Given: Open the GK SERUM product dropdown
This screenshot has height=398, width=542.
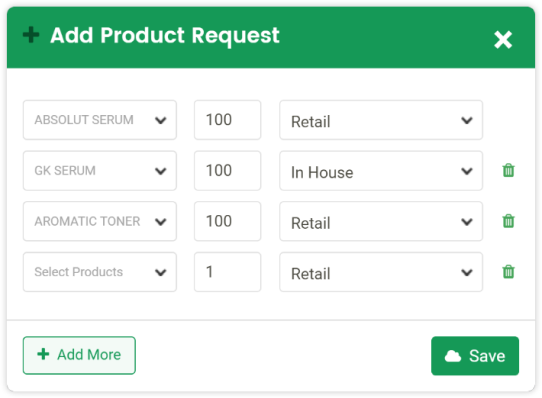Looking at the screenshot, I should [x=100, y=170].
